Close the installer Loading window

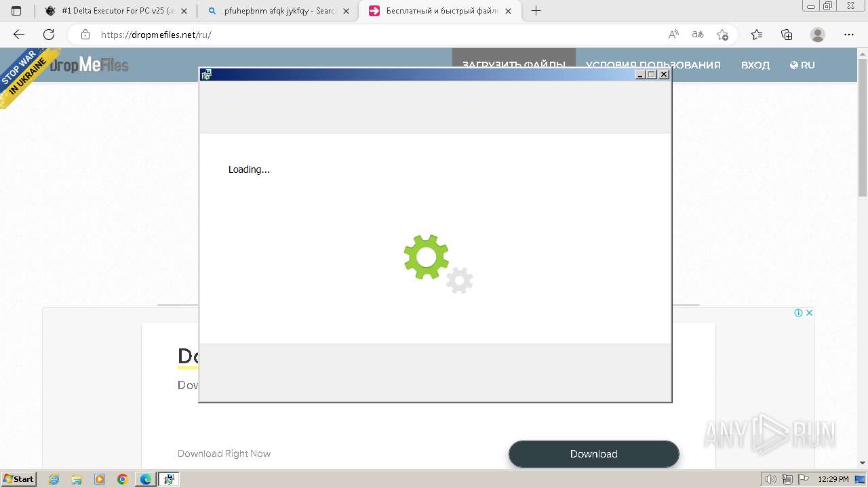coord(664,75)
